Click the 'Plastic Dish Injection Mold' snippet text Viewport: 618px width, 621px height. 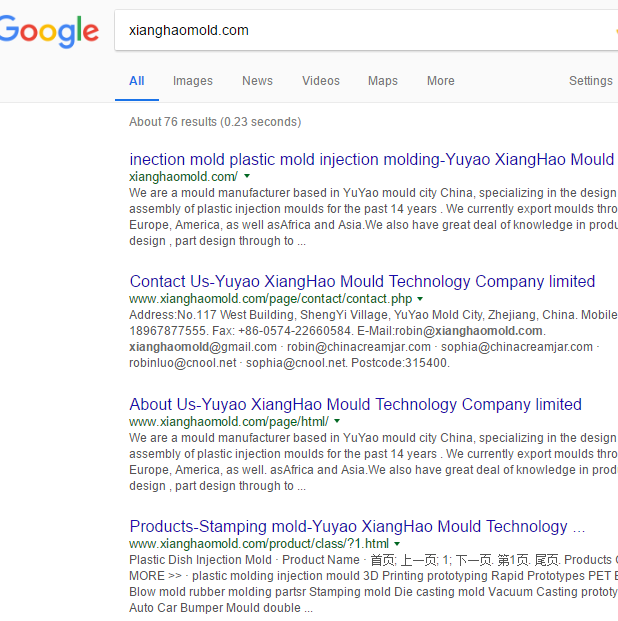200,560
